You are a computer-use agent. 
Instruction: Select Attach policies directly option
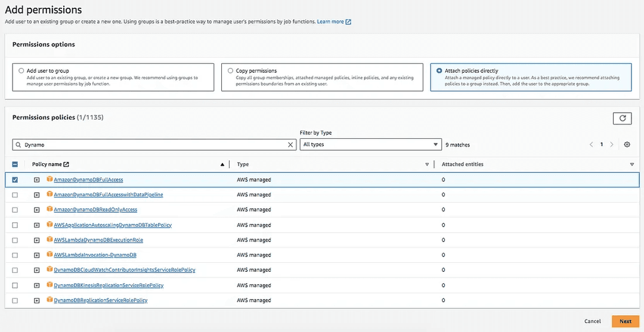[x=439, y=70]
